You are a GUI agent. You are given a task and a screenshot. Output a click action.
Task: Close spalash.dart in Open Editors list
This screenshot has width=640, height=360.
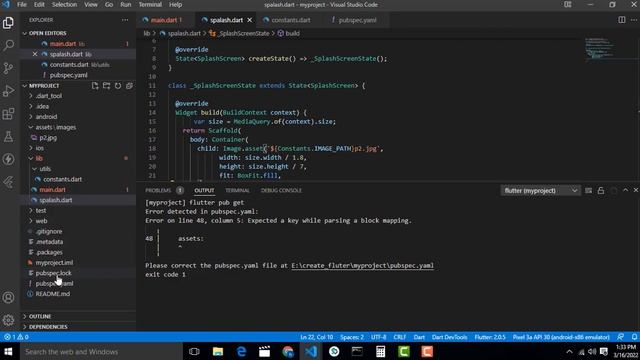click(x=35, y=54)
